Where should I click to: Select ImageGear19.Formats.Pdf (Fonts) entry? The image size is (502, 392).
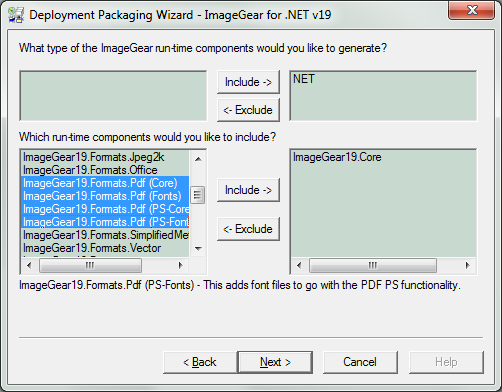click(105, 196)
